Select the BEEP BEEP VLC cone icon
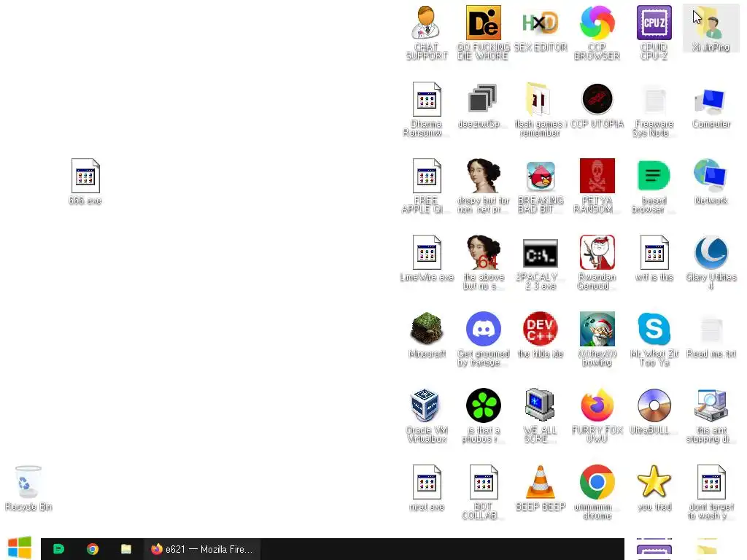Screen dimensions: 747x560 point(541,483)
